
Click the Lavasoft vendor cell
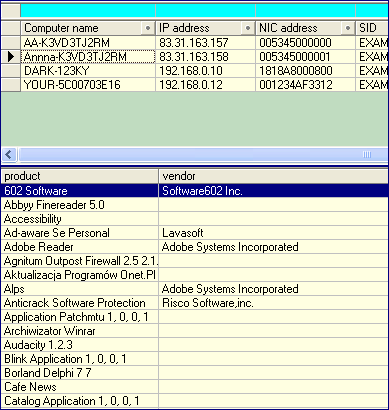coord(274,233)
